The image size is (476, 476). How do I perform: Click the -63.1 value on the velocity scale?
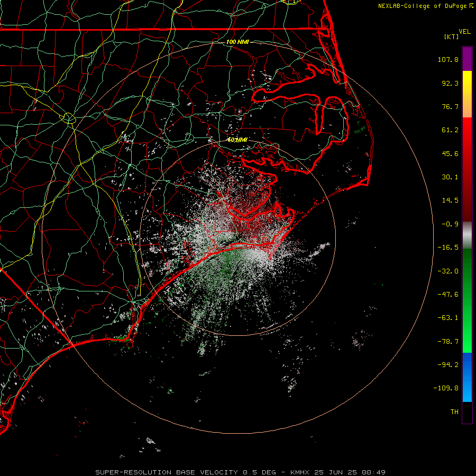point(448,318)
